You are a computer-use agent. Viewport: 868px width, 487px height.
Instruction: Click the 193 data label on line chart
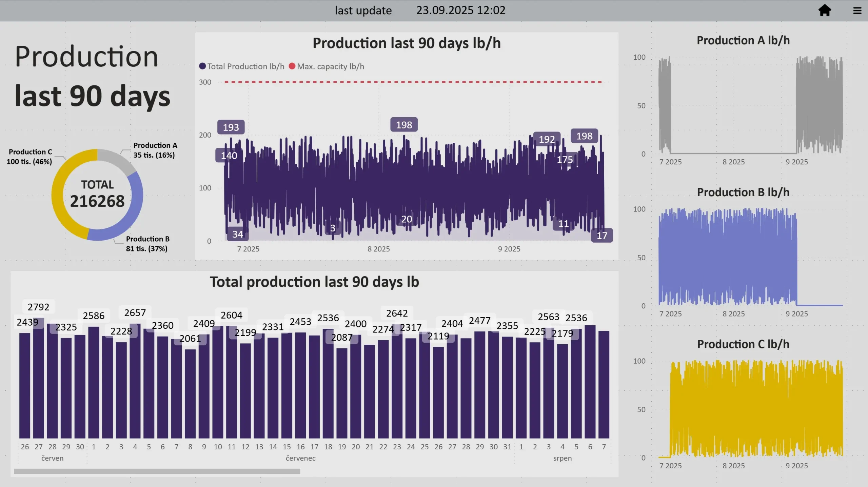tap(231, 127)
